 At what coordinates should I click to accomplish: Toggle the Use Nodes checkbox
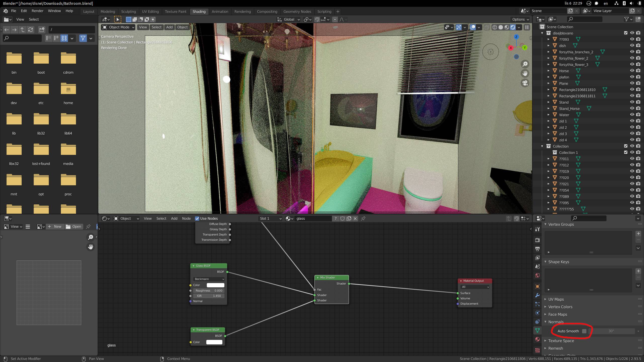[x=197, y=218]
